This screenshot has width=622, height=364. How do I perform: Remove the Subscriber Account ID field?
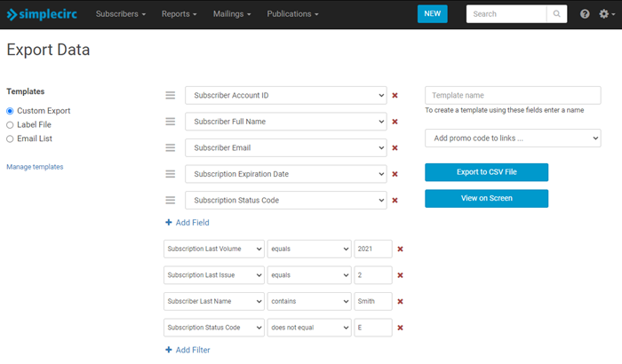(395, 95)
